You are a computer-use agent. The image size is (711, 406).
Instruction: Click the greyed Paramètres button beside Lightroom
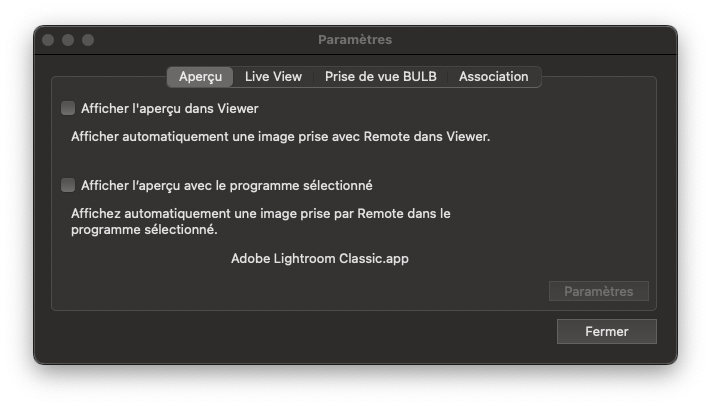[x=599, y=291]
